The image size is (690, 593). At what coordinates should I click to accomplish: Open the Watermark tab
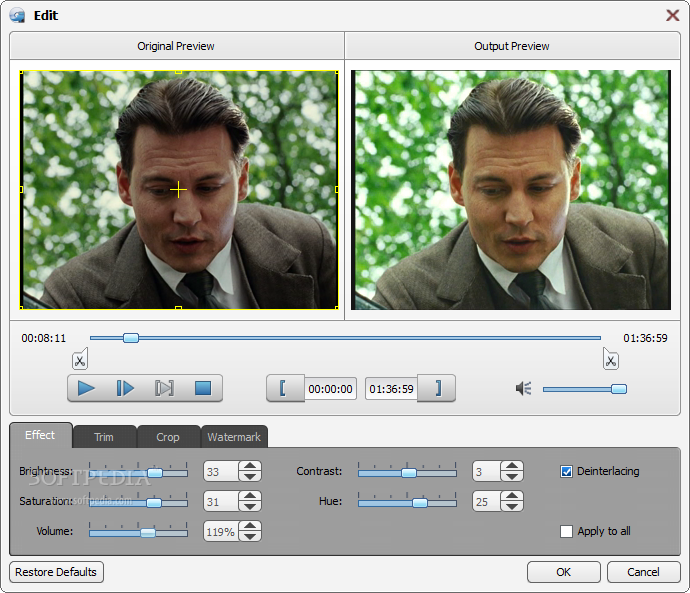click(234, 437)
